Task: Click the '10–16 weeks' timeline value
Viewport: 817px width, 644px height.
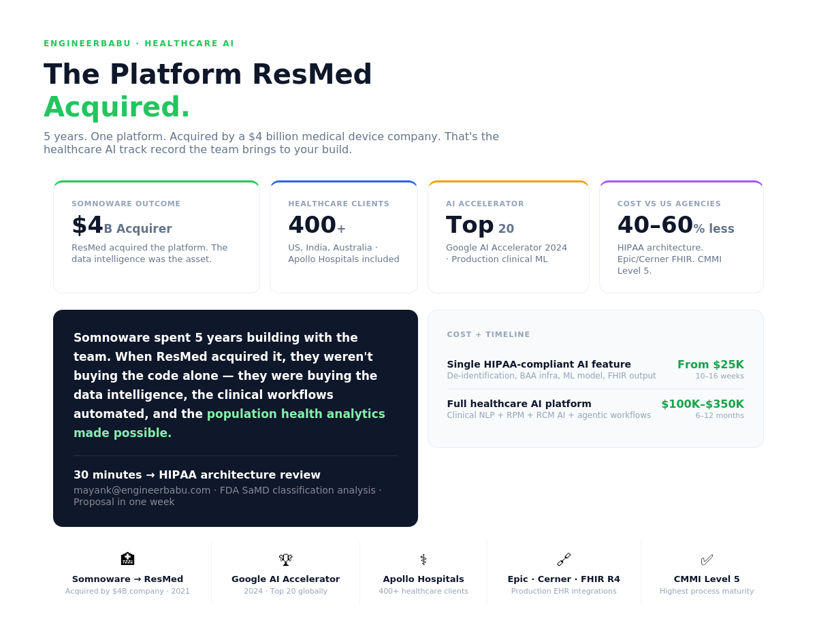Action: tap(720, 376)
